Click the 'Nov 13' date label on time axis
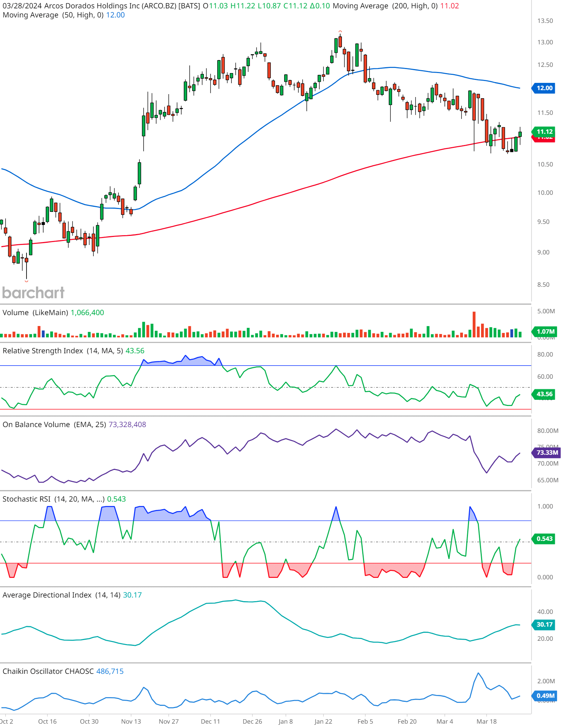This screenshot has width=561, height=728. click(131, 721)
